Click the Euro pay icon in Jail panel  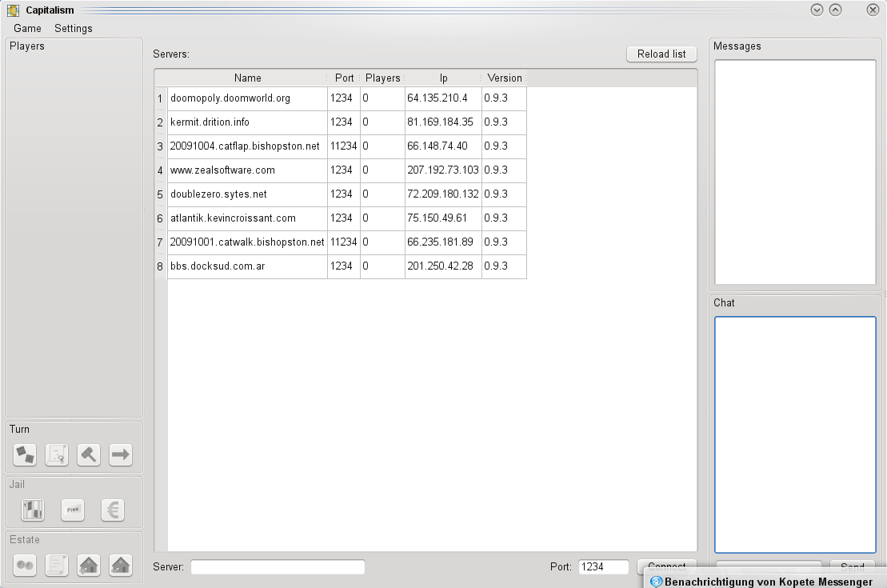pos(113,510)
